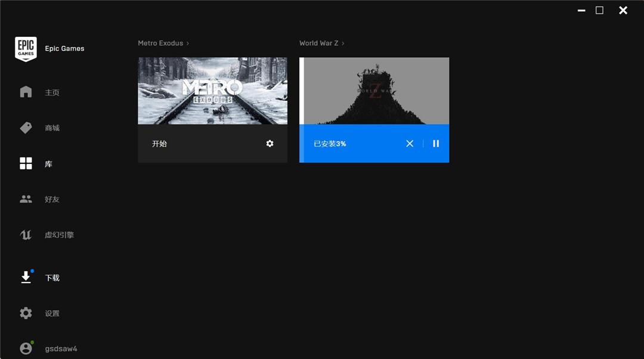Open the 好友 friends icon
This screenshot has width=644, height=359.
click(26, 199)
